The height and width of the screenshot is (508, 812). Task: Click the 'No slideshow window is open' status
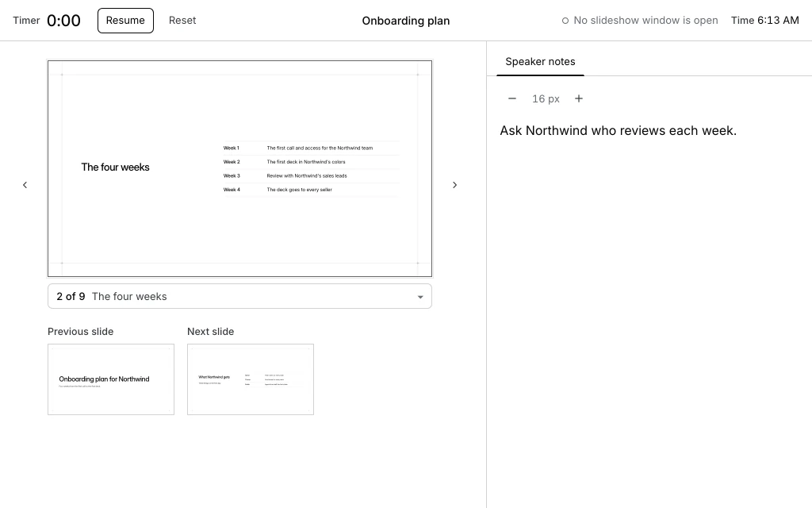pos(640,21)
